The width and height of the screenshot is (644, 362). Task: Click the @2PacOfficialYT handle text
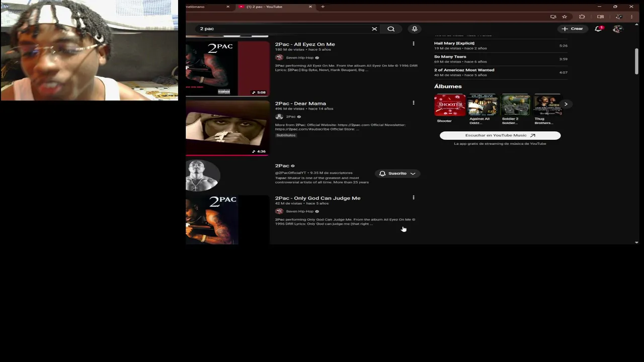(x=290, y=173)
